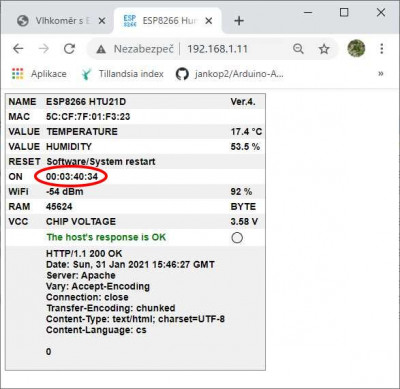400x389 pixels.
Task: Open the new tab with plus button
Action: pyautogui.click(x=239, y=21)
